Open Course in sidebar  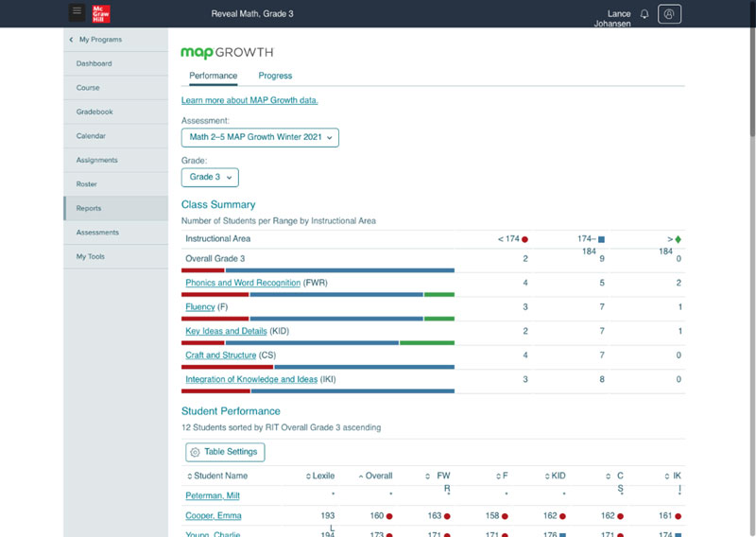(x=115, y=88)
